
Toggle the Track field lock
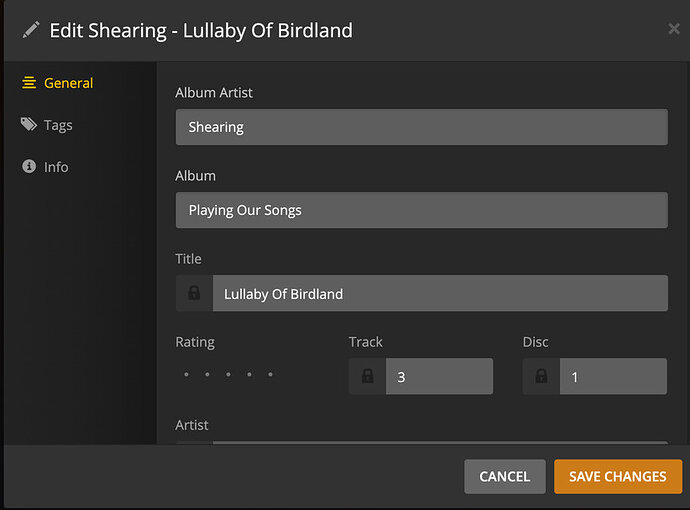pos(367,377)
